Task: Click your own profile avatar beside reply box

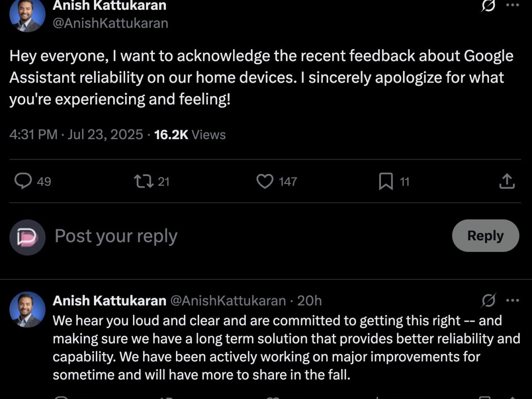Action: 27,237
